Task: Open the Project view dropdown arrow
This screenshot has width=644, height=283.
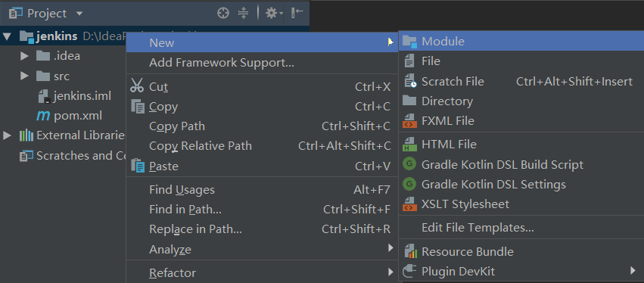Action: pos(79,14)
